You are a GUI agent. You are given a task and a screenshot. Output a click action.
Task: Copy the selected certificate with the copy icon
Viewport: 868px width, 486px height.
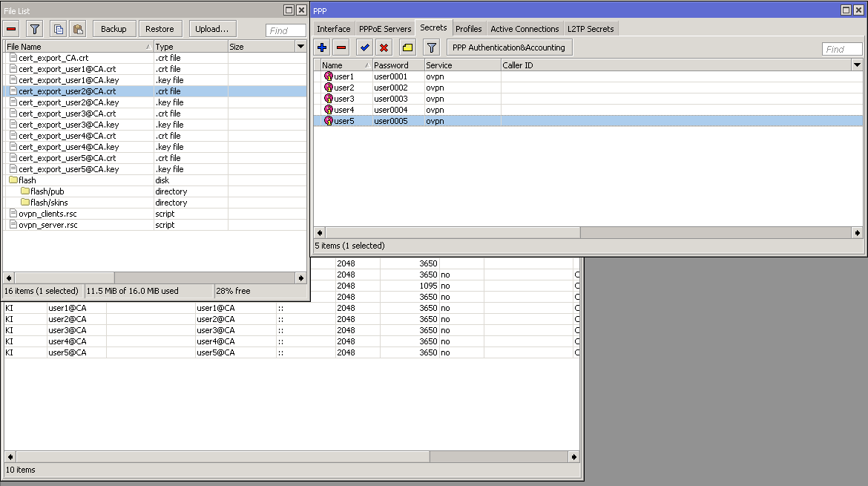(x=58, y=28)
